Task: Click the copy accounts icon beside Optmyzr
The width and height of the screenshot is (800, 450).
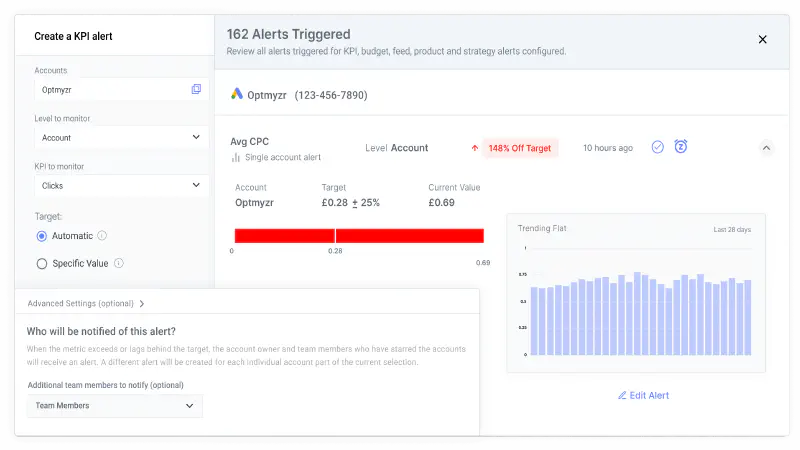Action: [x=196, y=89]
